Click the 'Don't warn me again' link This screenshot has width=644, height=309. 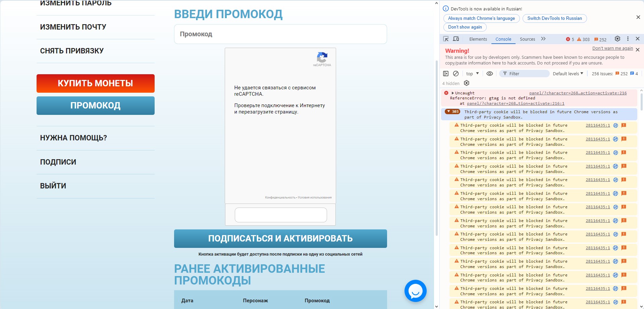click(612, 48)
